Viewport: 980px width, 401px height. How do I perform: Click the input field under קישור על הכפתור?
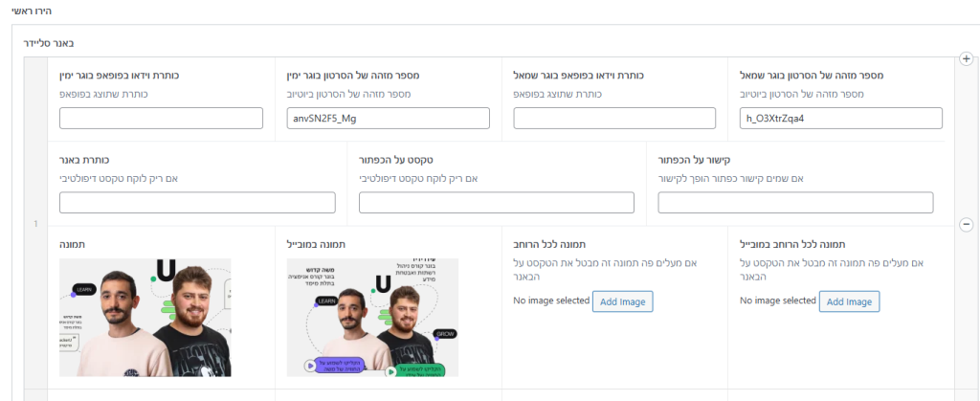pos(795,203)
